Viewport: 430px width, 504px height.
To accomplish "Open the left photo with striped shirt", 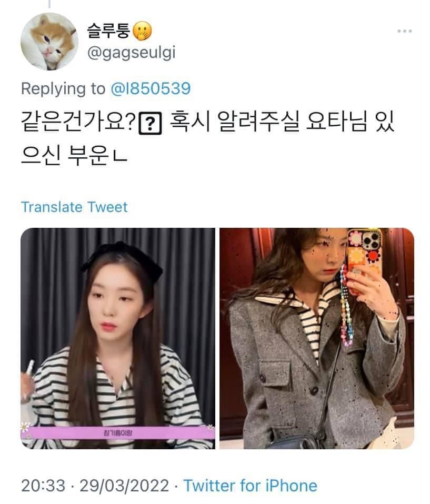I will (118, 338).
